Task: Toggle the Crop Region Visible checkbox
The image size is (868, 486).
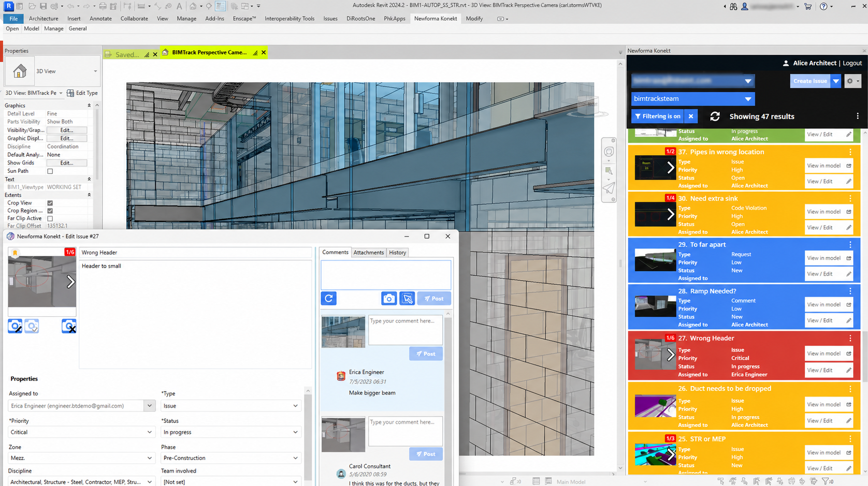Action: 50,211
